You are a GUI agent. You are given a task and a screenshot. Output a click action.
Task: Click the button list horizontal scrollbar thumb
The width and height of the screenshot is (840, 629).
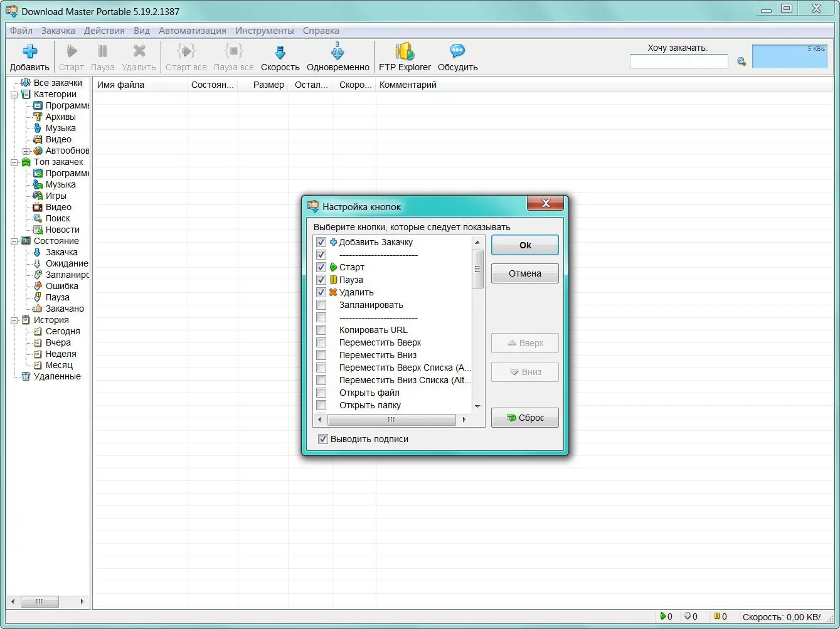[391, 420]
